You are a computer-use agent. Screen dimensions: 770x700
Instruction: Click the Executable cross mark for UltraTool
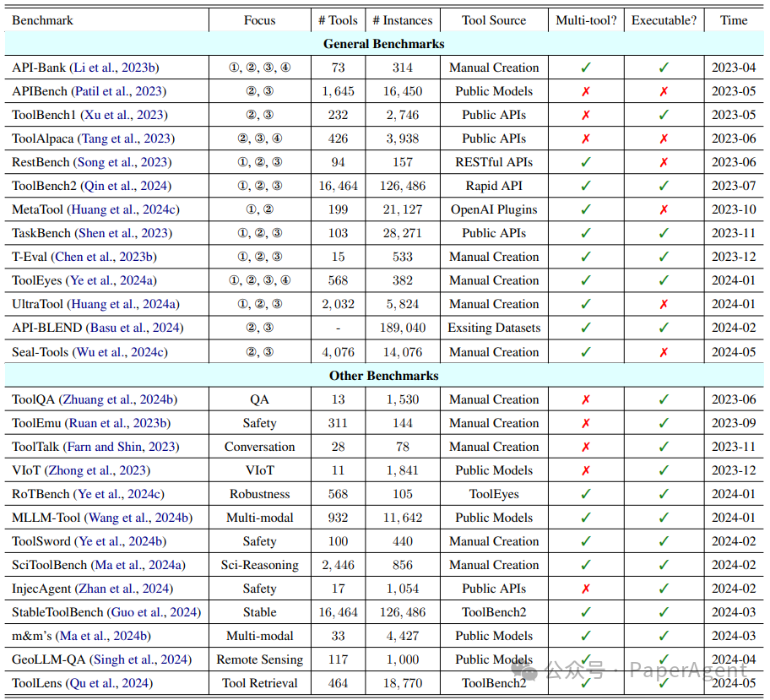[x=664, y=304]
